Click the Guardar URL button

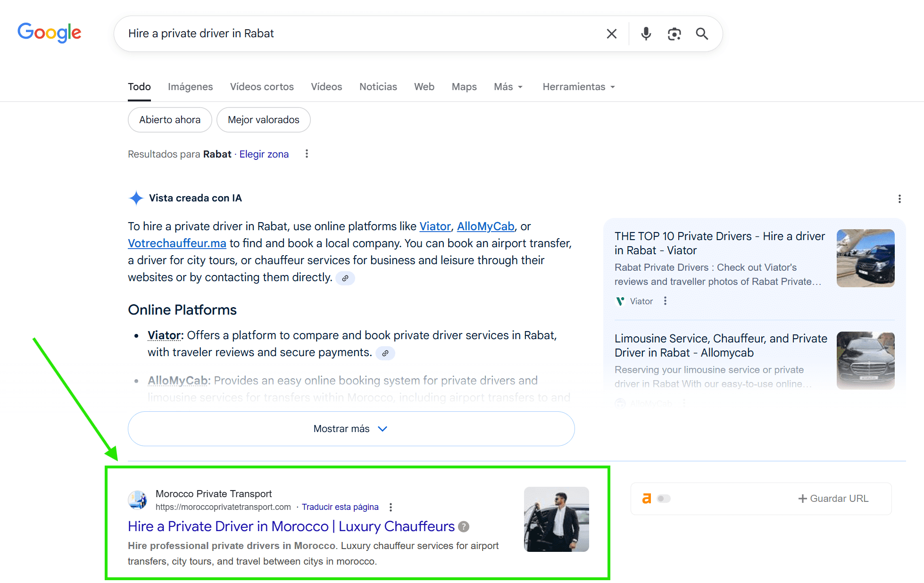pos(833,499)
